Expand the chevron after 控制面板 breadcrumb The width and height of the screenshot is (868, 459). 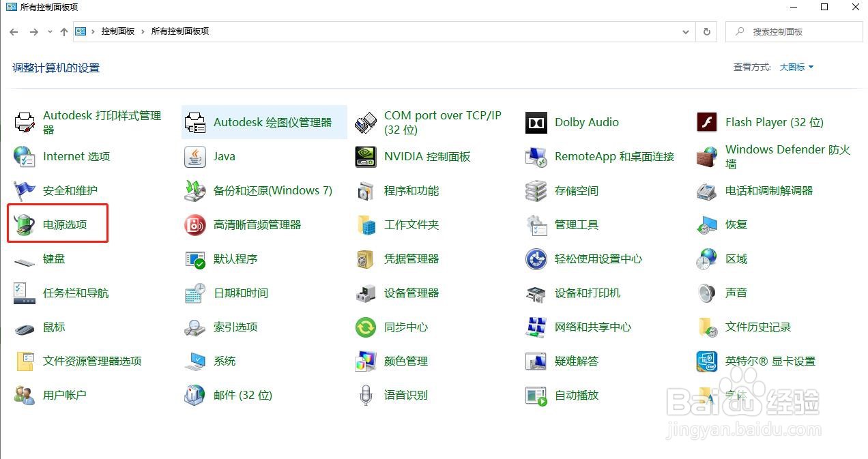[143, 31]
